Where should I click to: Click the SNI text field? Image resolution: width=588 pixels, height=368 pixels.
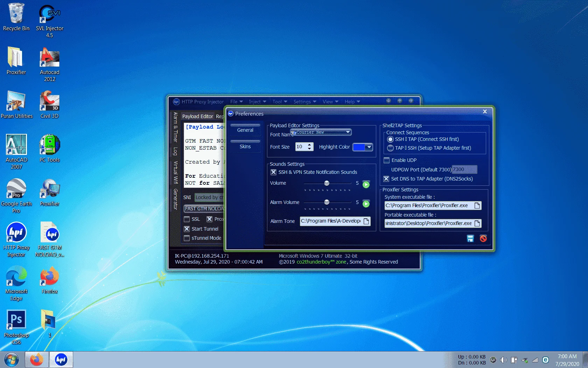coord(209,197)
